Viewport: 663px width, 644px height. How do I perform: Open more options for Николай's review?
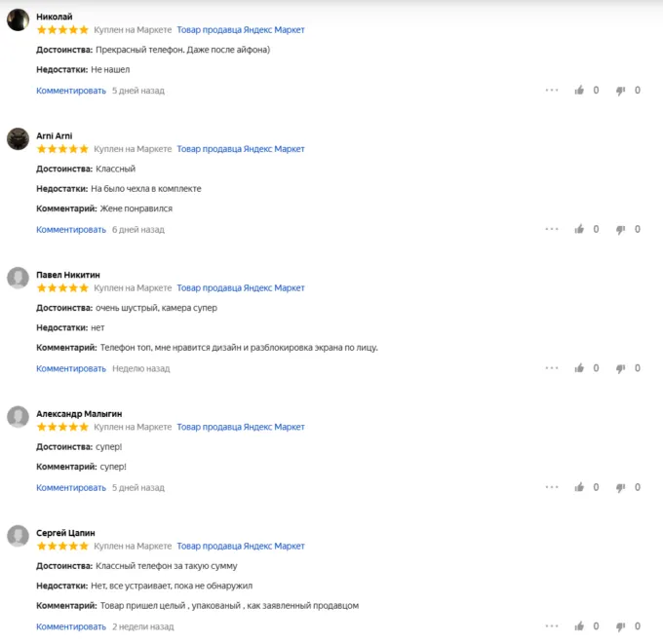(x=552, y=91)
